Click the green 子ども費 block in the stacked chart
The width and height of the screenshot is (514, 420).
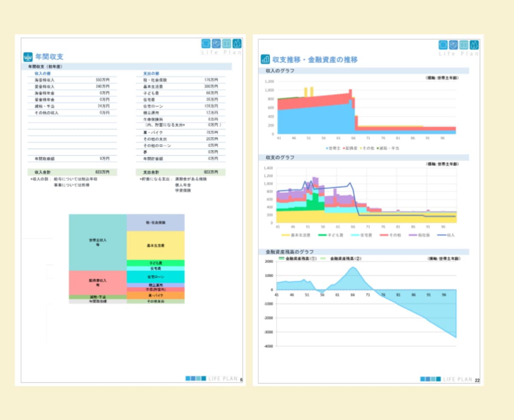coord(155,263)
